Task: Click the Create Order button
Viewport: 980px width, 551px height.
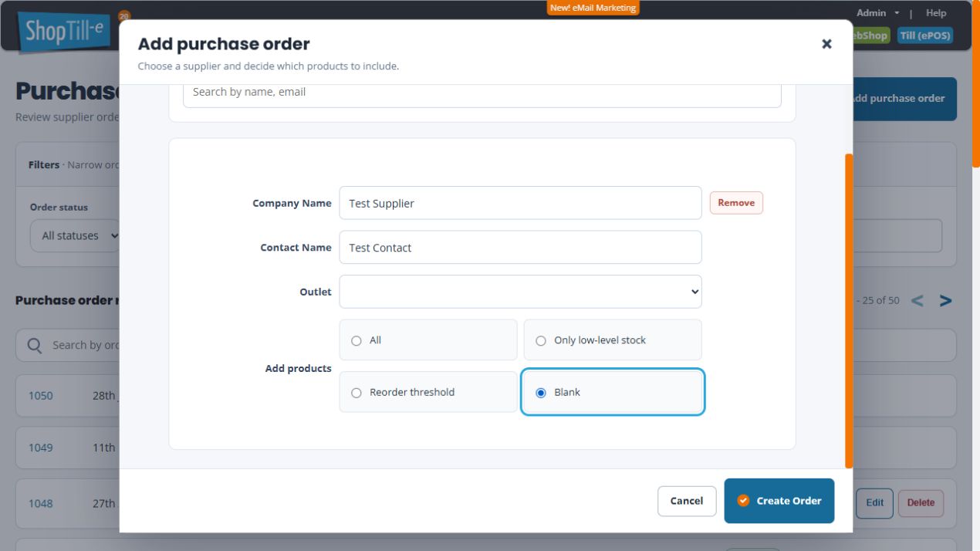Action: coord(779,501)
